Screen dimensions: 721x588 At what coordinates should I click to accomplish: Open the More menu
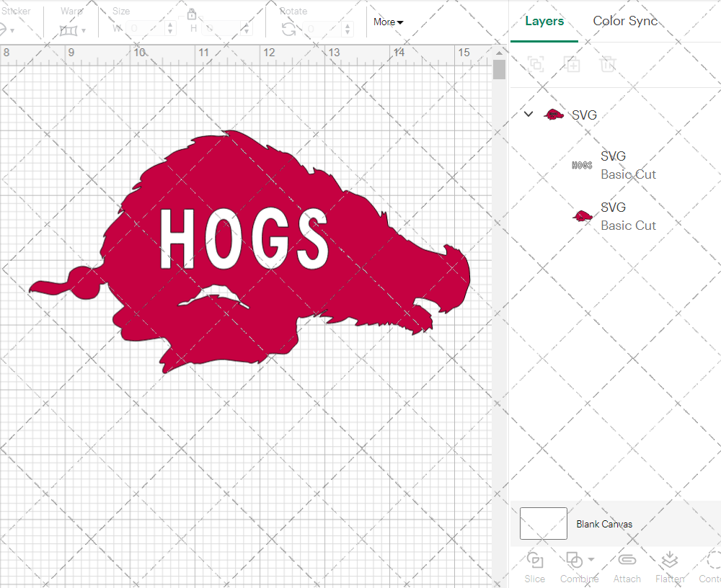388,22
